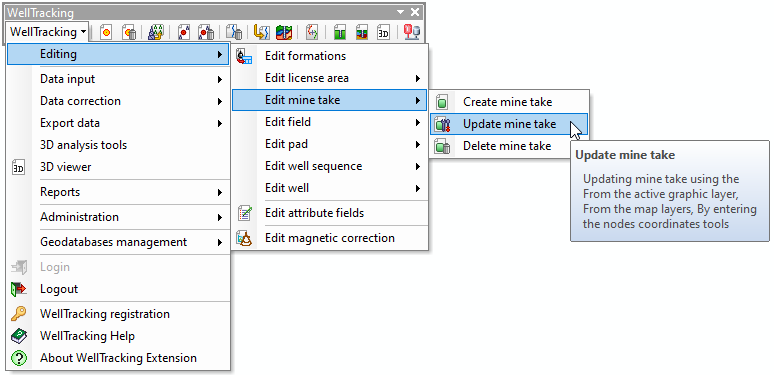Click the red well with server toolbar icon
This screenshot has height=375, width=774.
pyautogui.click(x=411, y=32)
